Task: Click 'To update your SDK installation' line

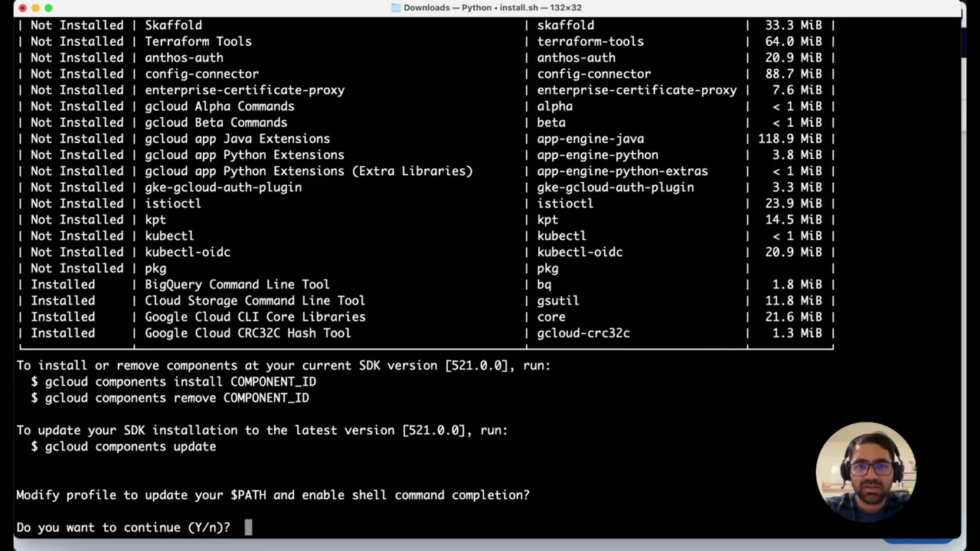Action: pyautogui.click(x=262, y=430)
